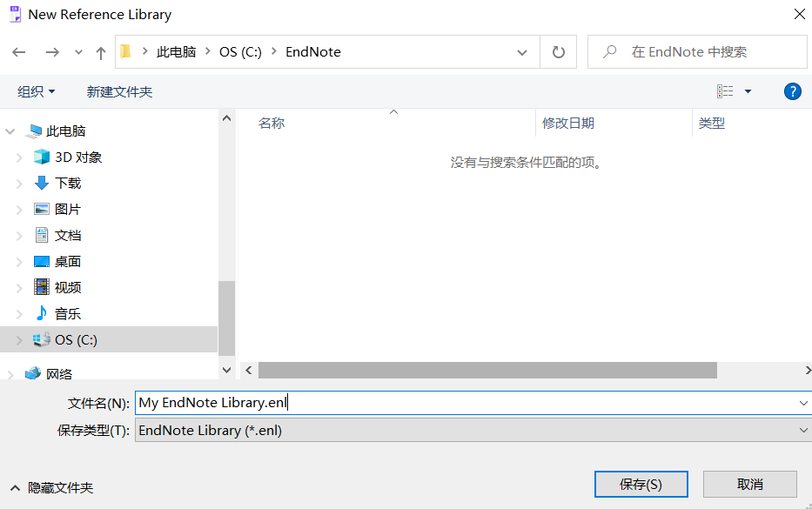812x509 pixels.
Task: Click the 文档 document icon
Action: click(42, 235)
